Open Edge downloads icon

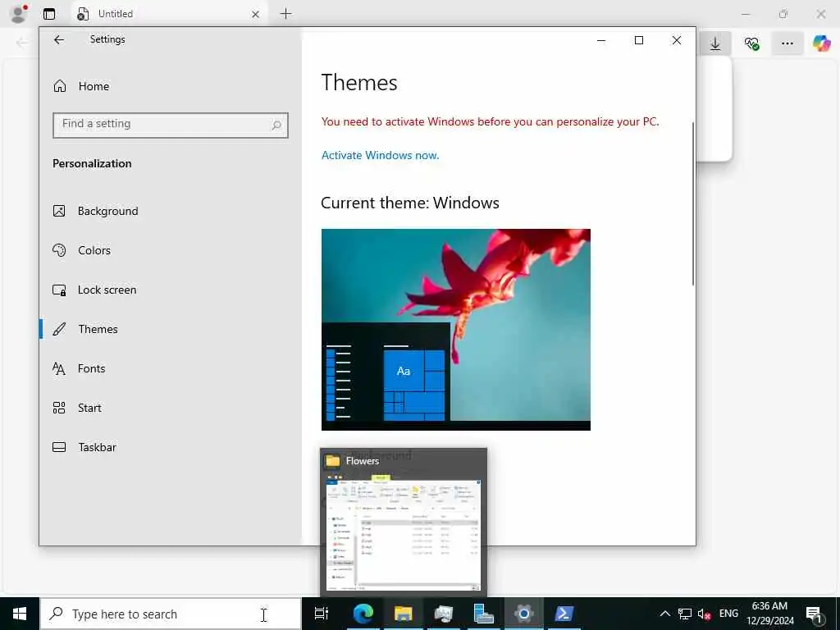pos(715,43)
